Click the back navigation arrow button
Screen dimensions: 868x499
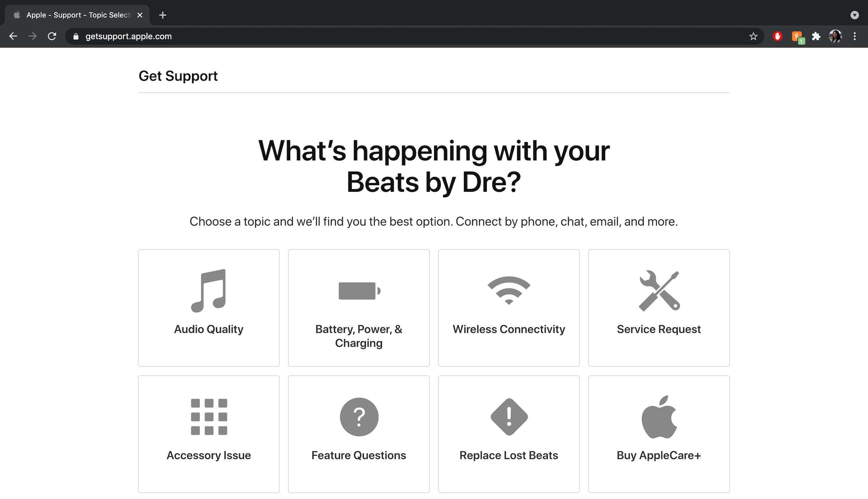click(x=12, y=36)
